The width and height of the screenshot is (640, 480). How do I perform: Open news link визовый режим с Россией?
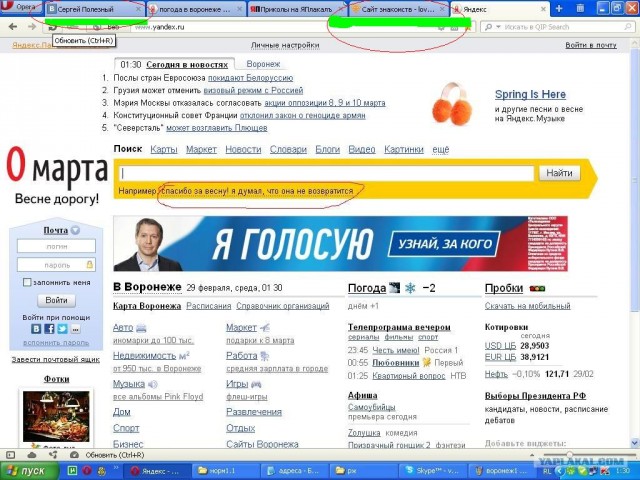(253, 90)
